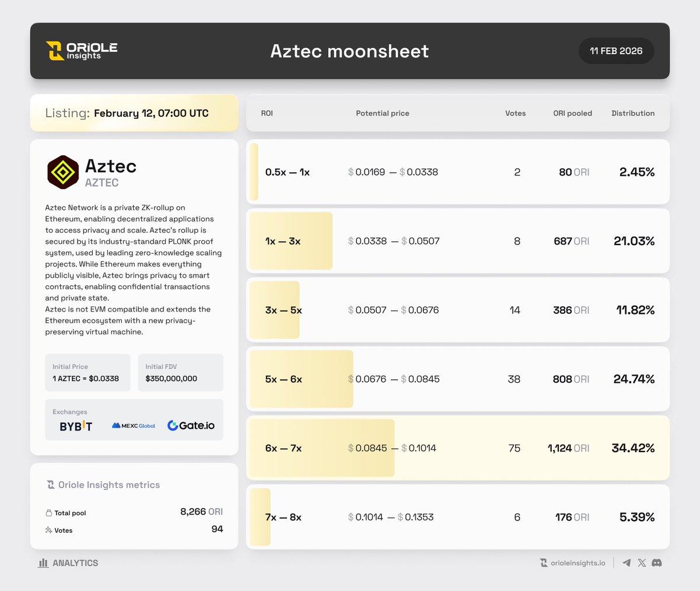
Task: Click the Distribution column header
Action: (x=633, y=113)
